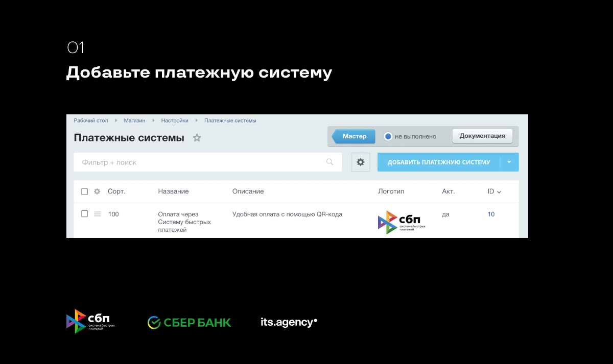Click the Сбер Банк logo in footer
The image size is (613, 364).
pos(189,323)
